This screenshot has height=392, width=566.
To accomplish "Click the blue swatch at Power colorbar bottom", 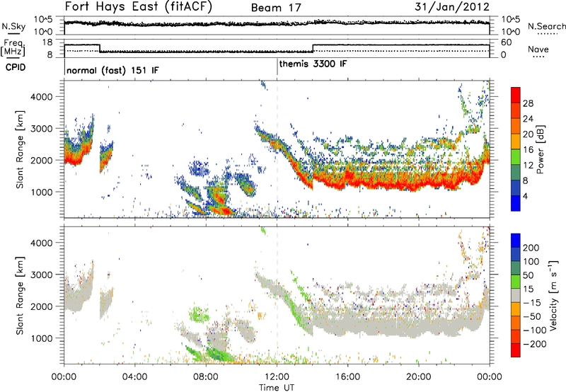I will (516, 203).
